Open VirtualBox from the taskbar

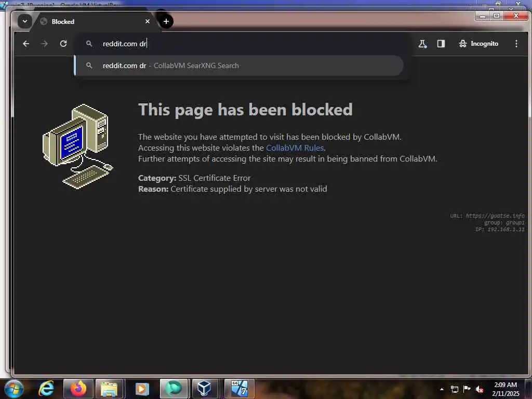coord(204,389)
